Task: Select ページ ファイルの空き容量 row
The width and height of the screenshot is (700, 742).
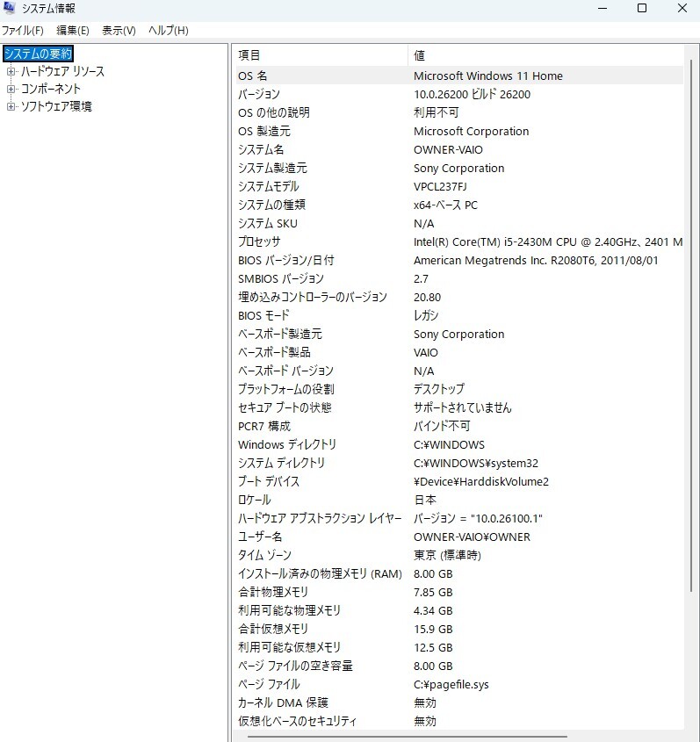Action: [459, 666]
